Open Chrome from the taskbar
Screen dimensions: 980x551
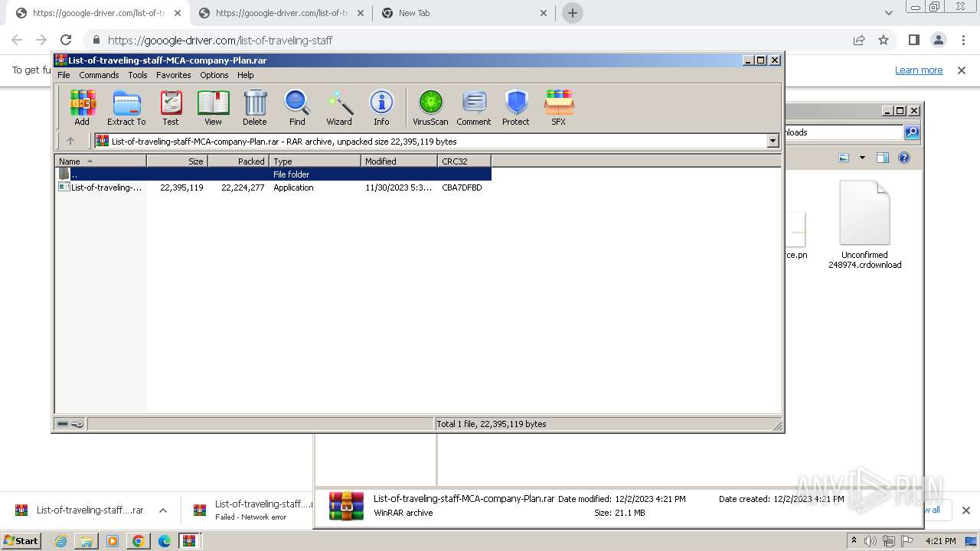pos(138,541)
